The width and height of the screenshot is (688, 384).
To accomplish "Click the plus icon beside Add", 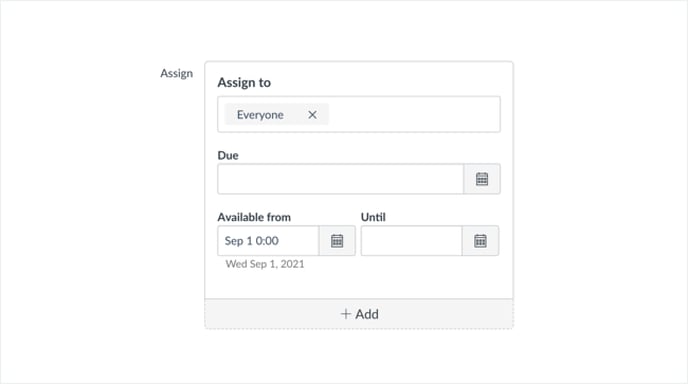I will pos(346,314).
